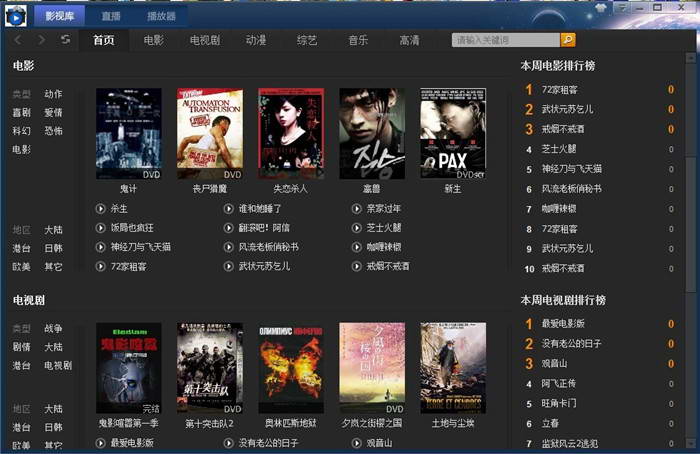Go back with the left arrow icon
This screenshot has height=454, width=700.
point(18,40)
